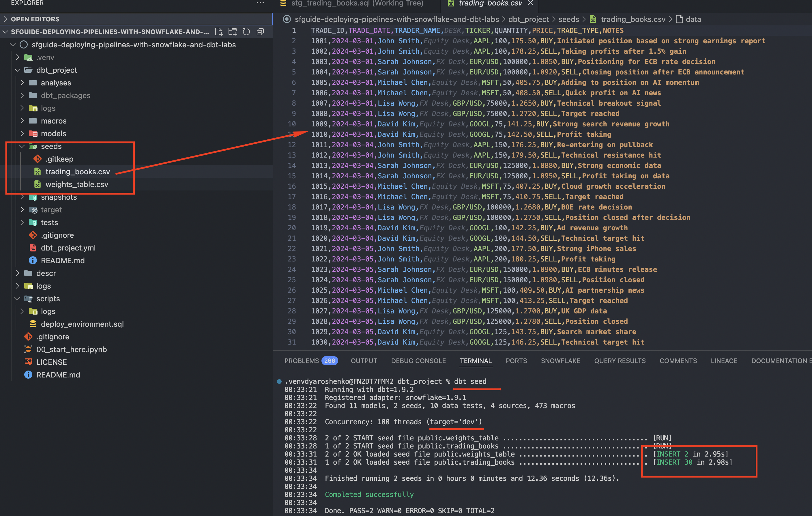Expand the Open Editors section

pos(35,19)
